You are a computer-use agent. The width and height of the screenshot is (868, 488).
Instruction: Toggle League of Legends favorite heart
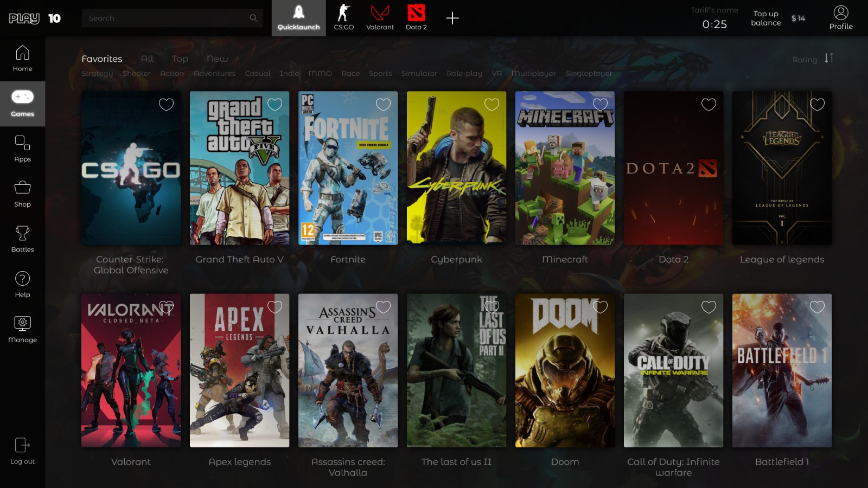tap(817, 104)
